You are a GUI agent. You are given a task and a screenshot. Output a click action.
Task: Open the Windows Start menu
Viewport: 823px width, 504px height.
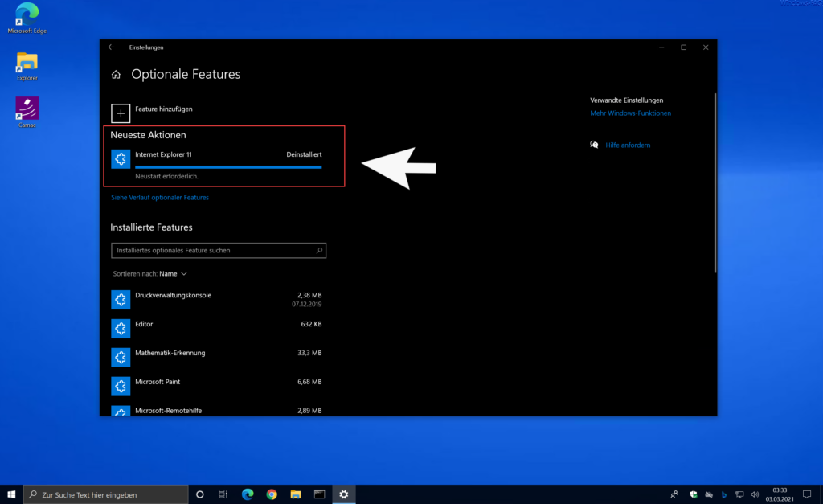click(11, 494)
